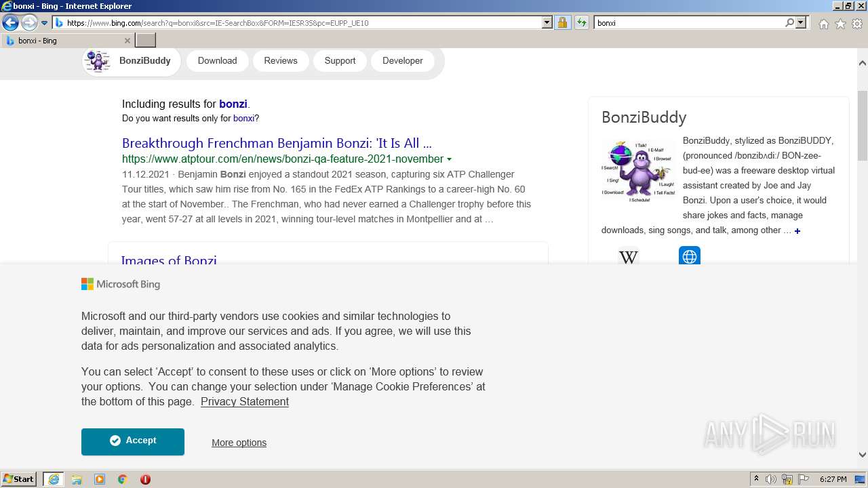Open the blue globe website icon
The height and width of the screenshot is (488, 868).
pyautogui.click(x=690, y=256)
